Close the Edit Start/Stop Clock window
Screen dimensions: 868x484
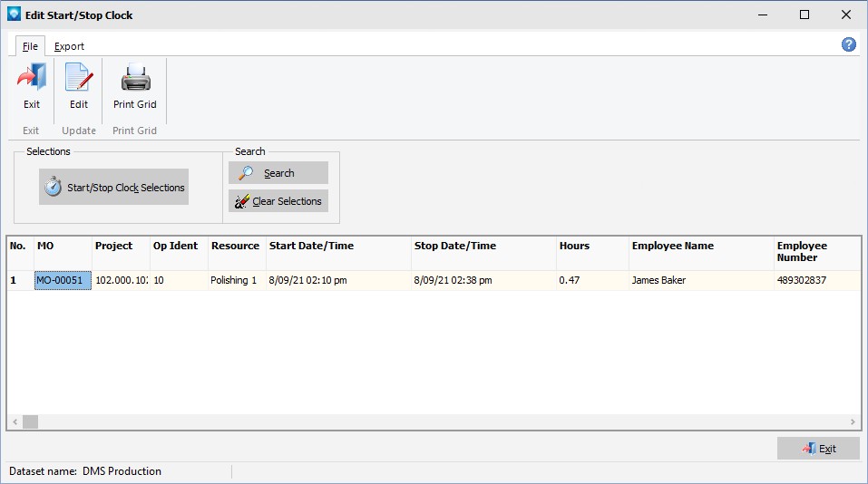(x=846, y=15)
